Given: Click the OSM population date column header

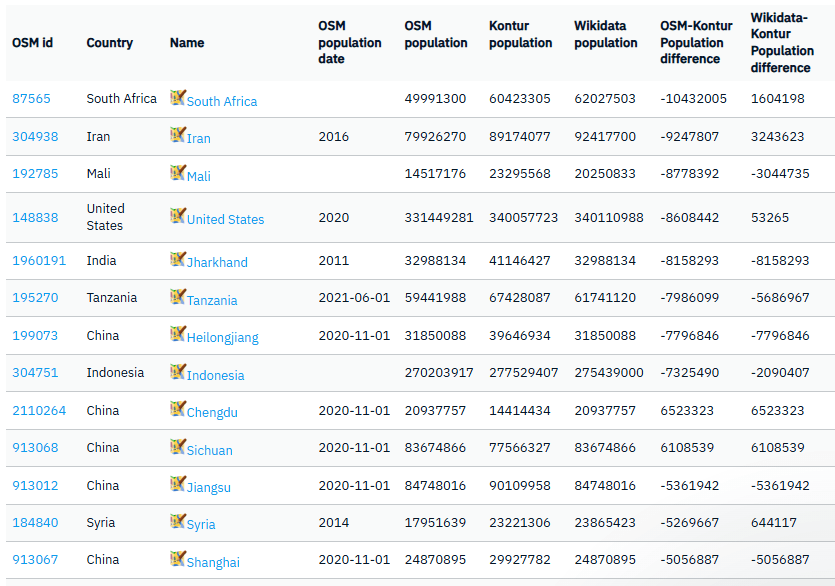Looking at the screenshot, I should tap(350, 42).
